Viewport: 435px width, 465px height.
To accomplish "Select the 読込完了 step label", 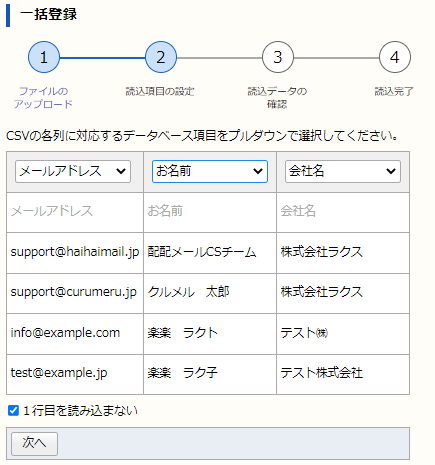I will (394, 91).
